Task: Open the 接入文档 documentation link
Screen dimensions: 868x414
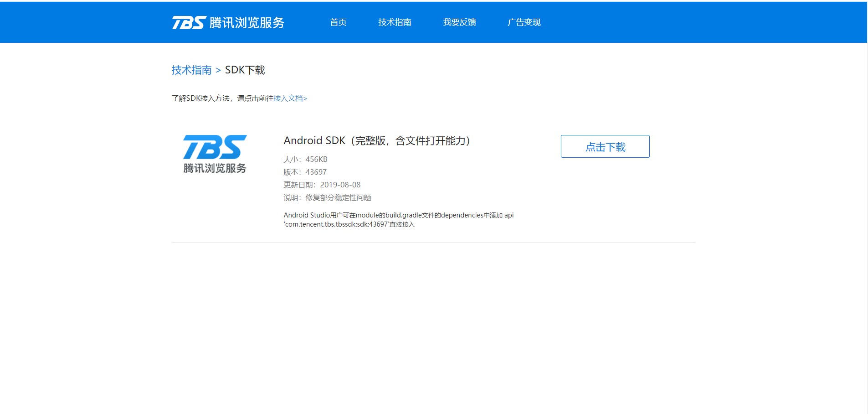Action: (289, 98)
